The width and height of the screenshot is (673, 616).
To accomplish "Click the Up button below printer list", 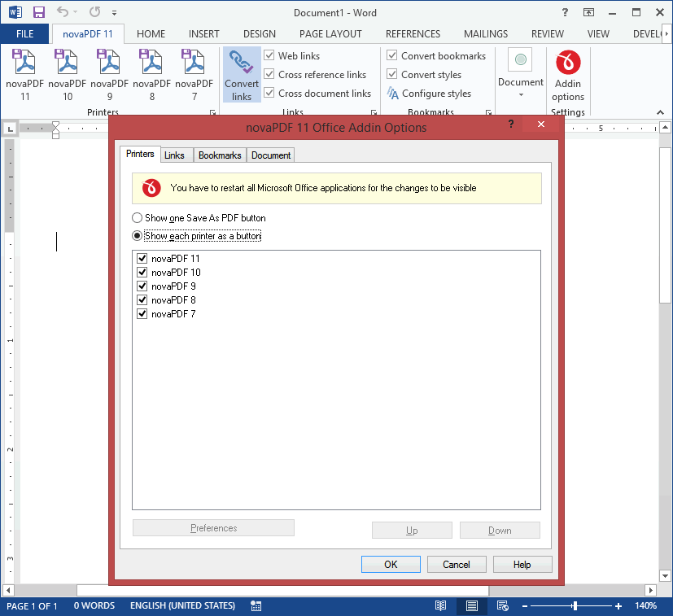I will pyautogui.click(x=412, y=530).
